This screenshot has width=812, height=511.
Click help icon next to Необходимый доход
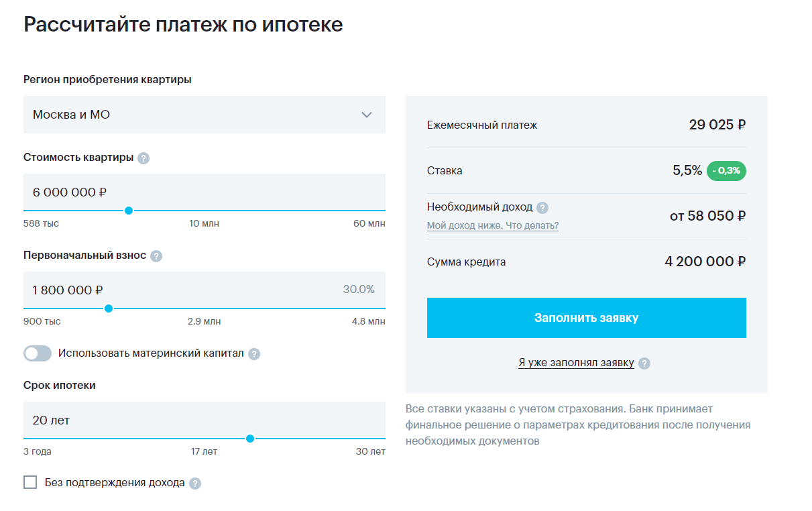tap(542, 208)
